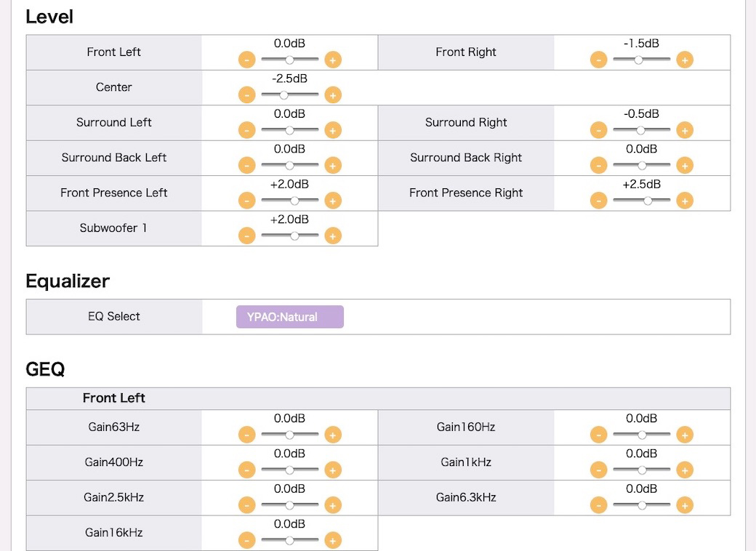Viewport: 756px width, 551px height.
Task: Click the Equalizer section heading
Action: pos(68,281)
